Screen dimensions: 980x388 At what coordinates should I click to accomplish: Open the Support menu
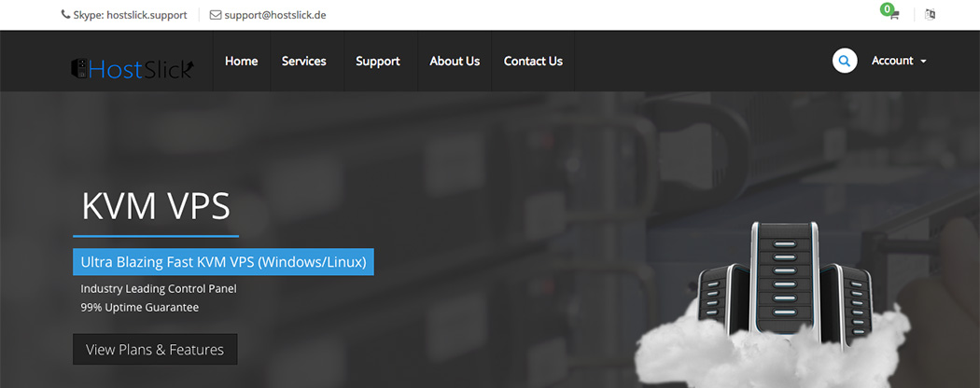point(377,61)
